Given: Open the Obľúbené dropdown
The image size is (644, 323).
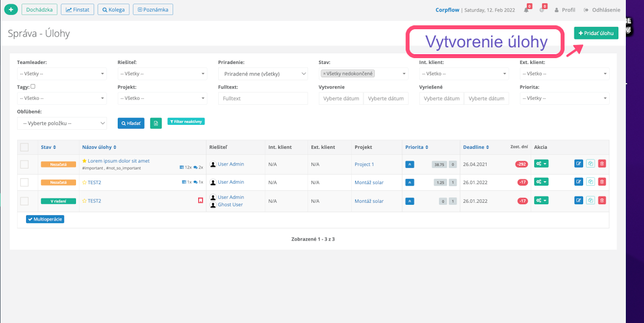Looking at the screenshot, I should pos(62,123).
